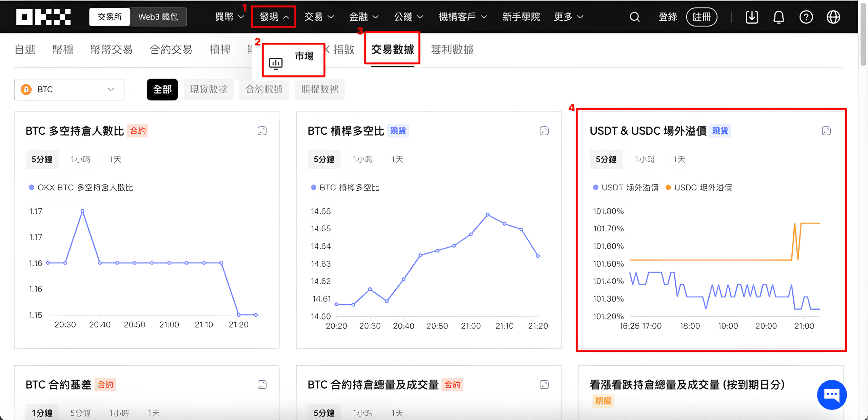868x420 pixels.
Task: Expand USDT & USDC 場外溢價 chart icon
Action: [826, 131]
